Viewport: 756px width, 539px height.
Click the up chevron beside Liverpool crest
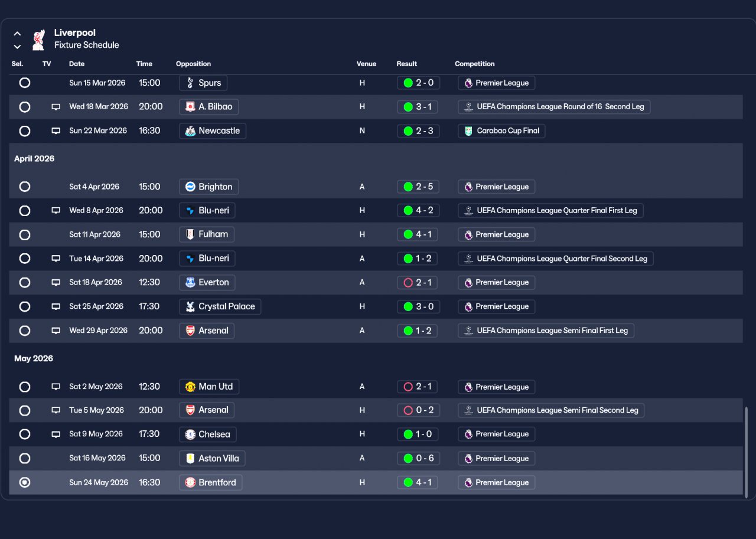coord(17,34)
